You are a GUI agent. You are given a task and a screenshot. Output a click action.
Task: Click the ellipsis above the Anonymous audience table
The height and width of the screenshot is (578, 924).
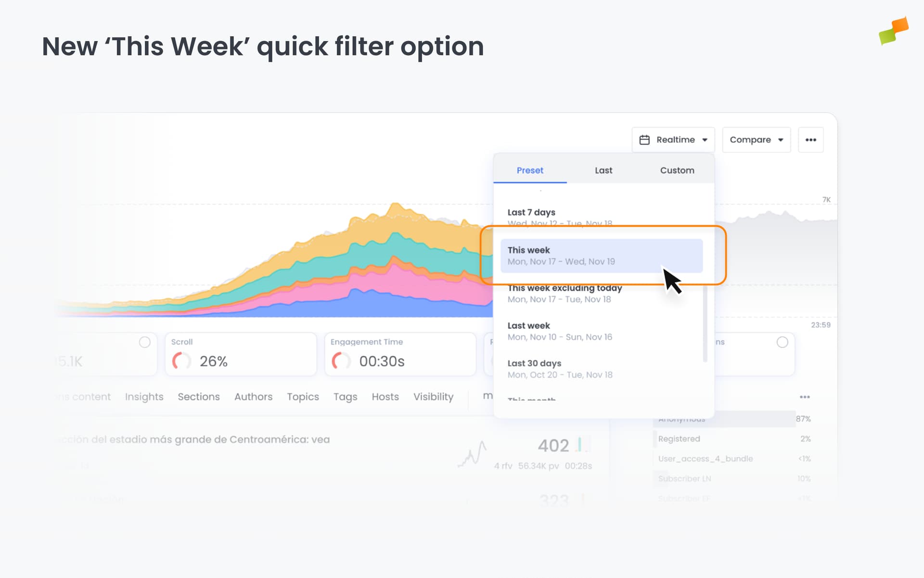(x=806, y=397)
